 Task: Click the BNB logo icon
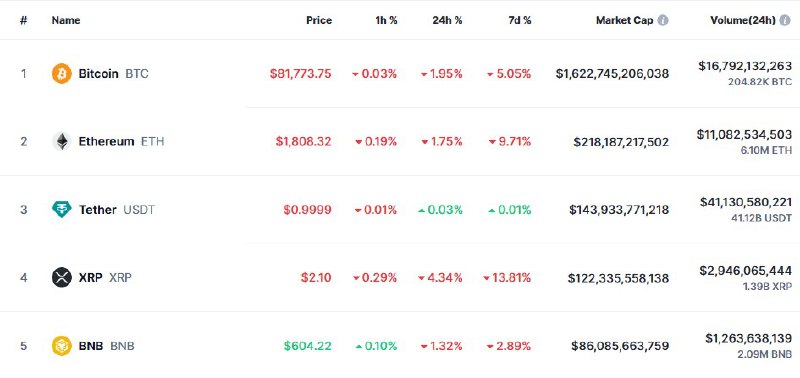point(62,346)
